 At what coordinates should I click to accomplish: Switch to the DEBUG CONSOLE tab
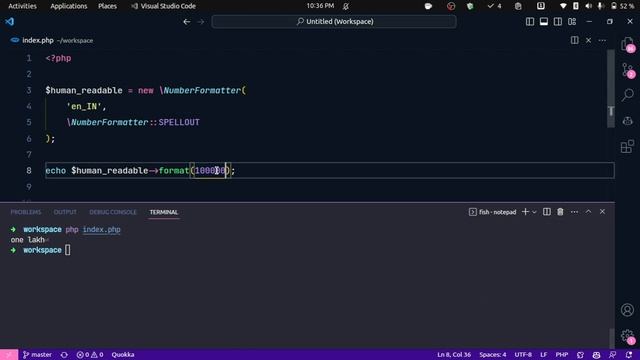click(x=113, y=212)
